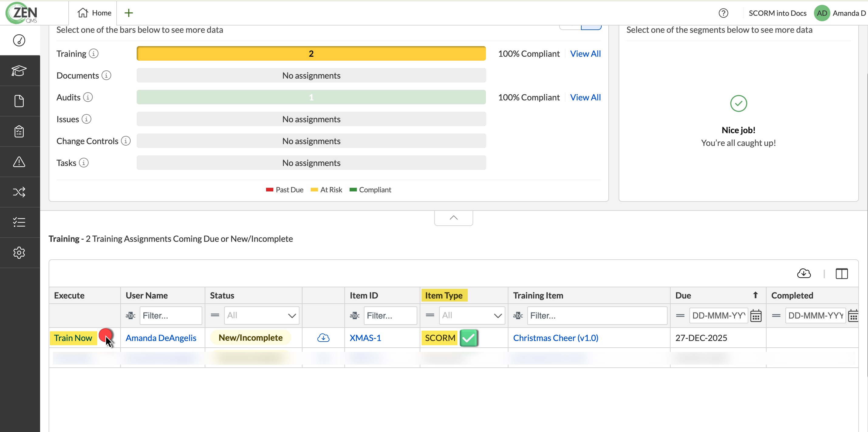Click the User Name filter field
Viewport: 868px width, 432px height.
point(171,316)
